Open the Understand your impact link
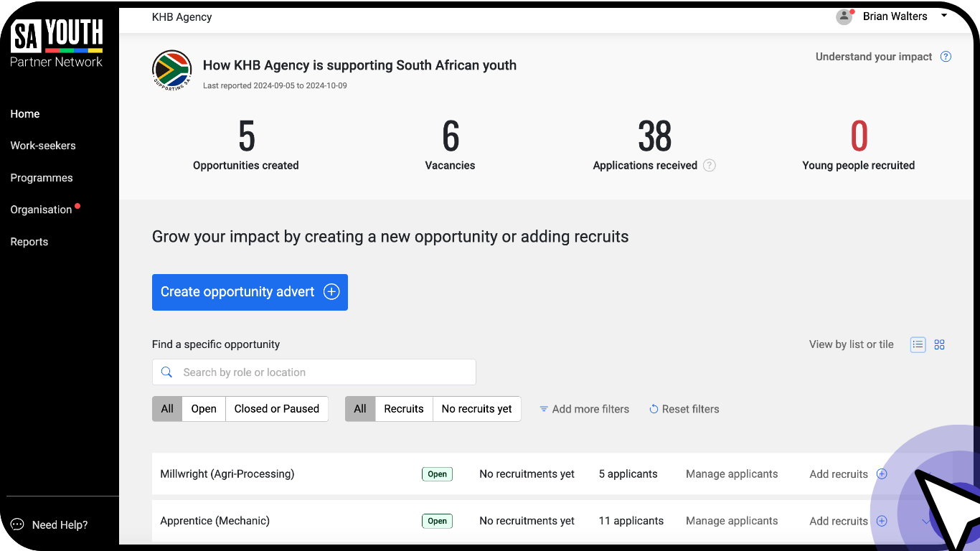This screenshot has height=551, width=980. click(x=874, y=57)
